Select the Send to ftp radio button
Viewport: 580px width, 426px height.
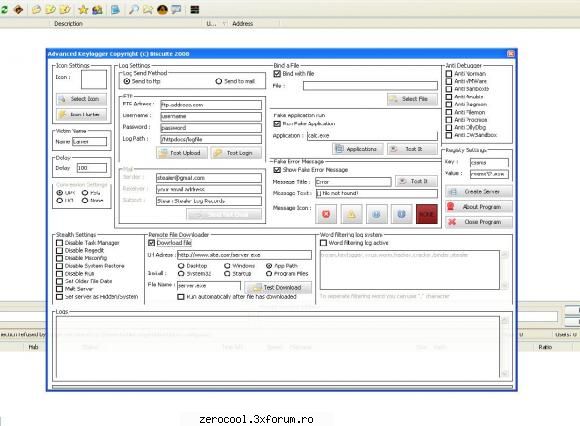point(127,81)
